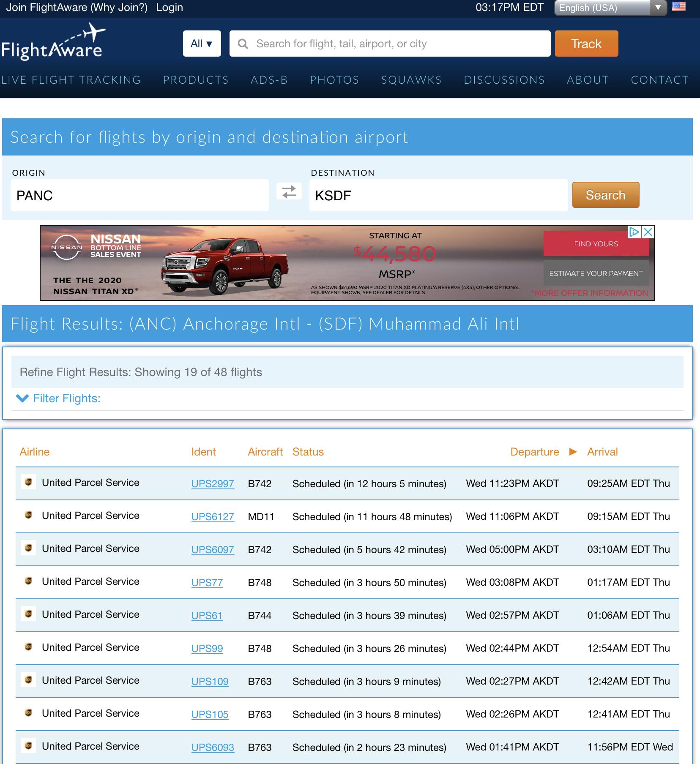This screenshot has height=764, width=700.
Task: Click the orange Track button
Action: point(586,44)
